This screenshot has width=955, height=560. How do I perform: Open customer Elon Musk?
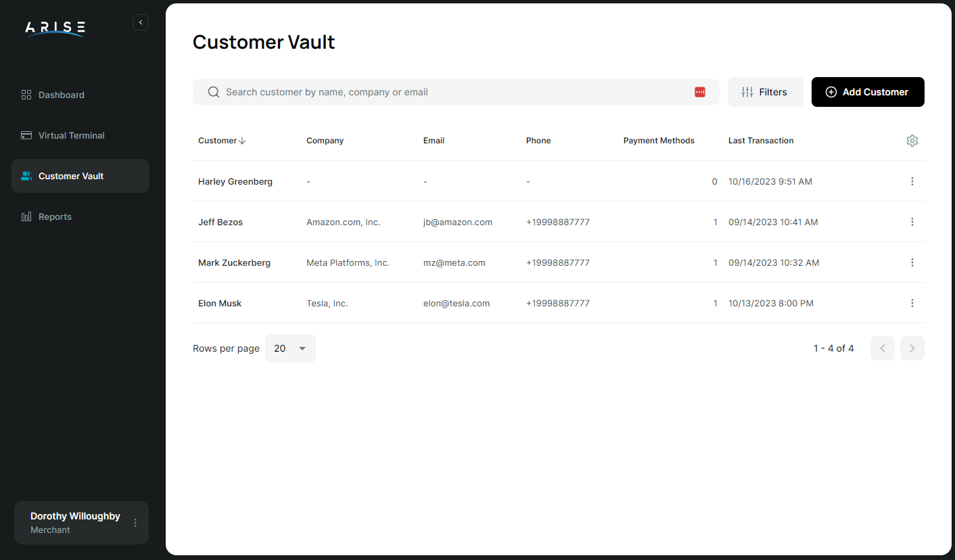pos(220,303)
